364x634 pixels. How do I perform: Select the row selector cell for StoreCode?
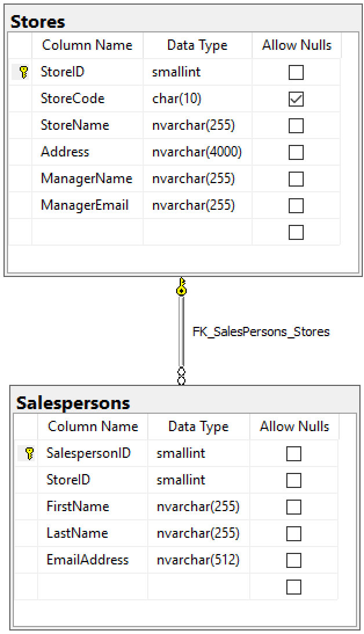click(24, 99)
